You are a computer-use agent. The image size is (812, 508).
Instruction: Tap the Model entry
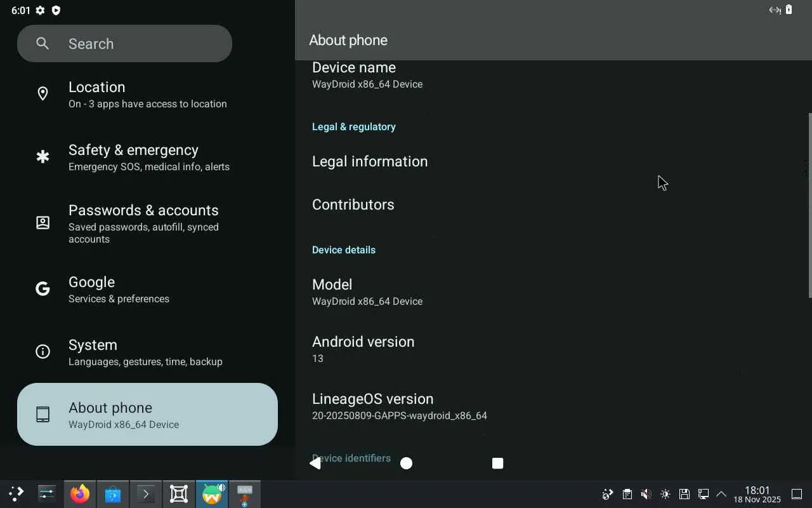552,292
